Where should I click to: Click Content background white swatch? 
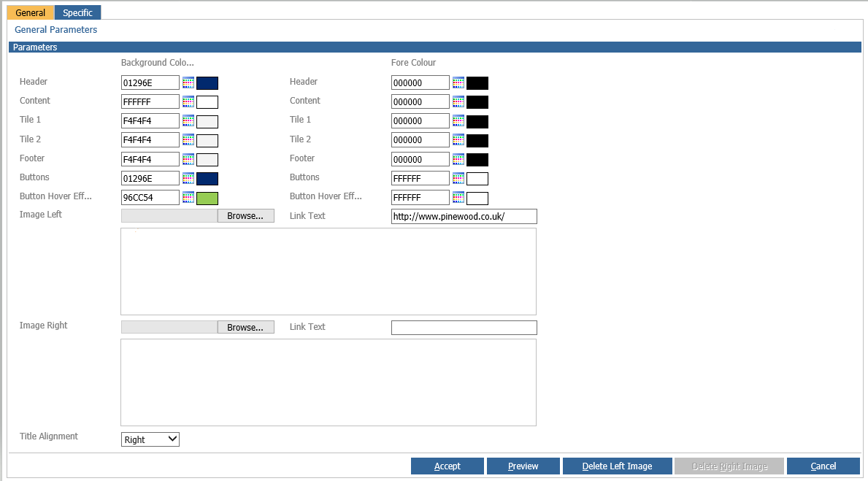pos(207,102)
